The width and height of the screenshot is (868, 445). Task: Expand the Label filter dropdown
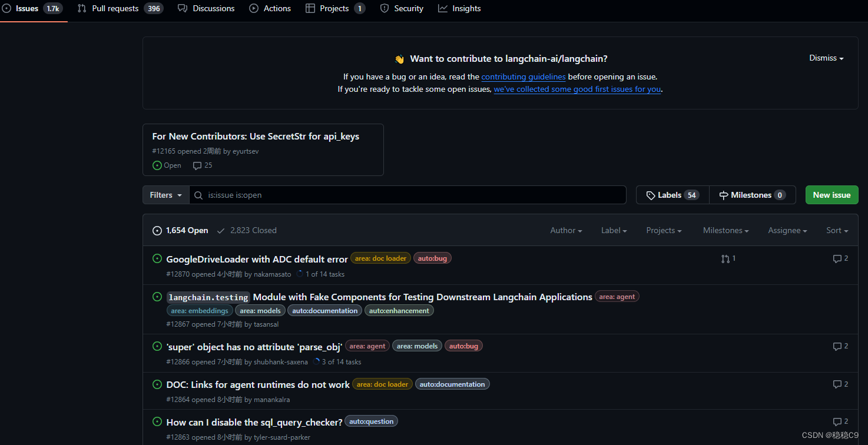coord(614,230)
